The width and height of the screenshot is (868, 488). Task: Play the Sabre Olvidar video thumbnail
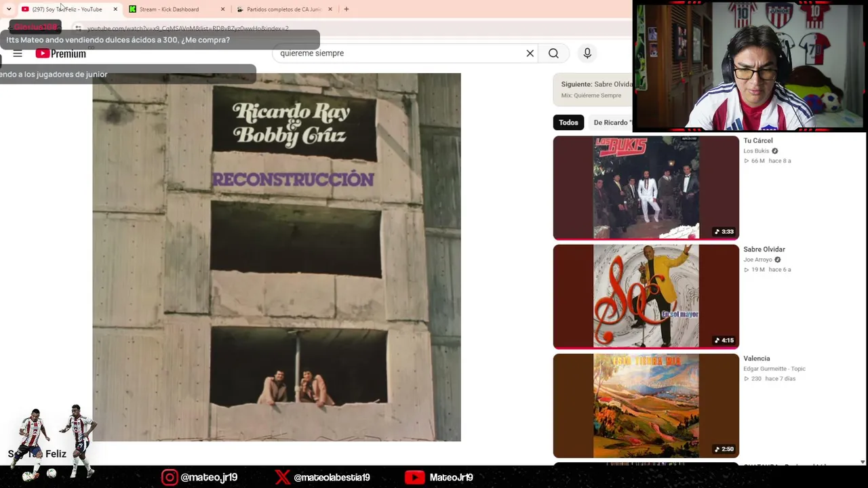click(x=646, y=297)
